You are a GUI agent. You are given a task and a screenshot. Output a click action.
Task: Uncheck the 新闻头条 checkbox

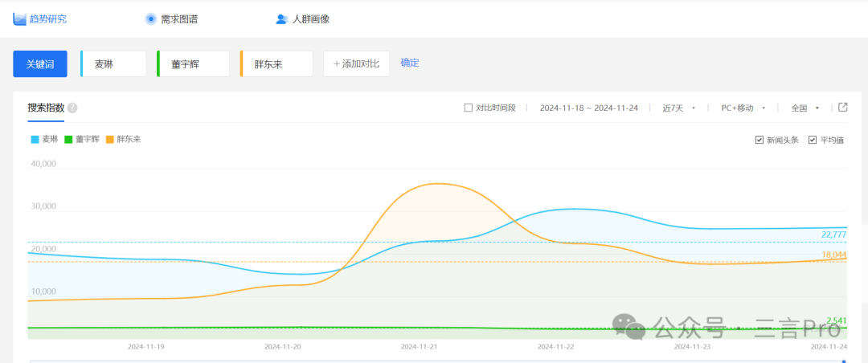pos(759,140)
